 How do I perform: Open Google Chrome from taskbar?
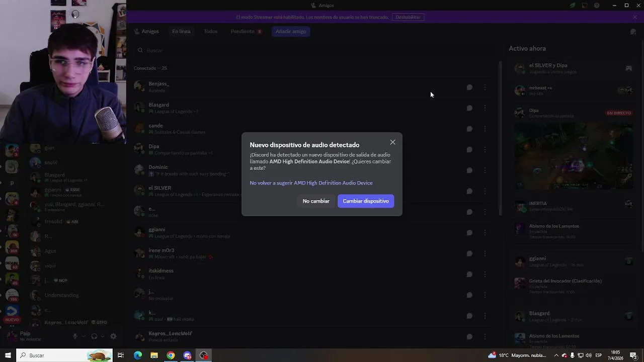171,355
